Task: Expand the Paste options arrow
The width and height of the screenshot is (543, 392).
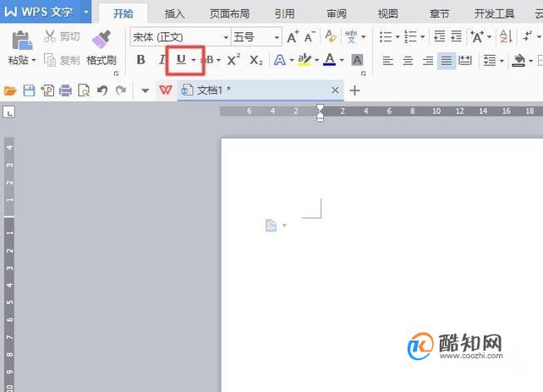Action: pyautogui.click(x=34, y=60)
